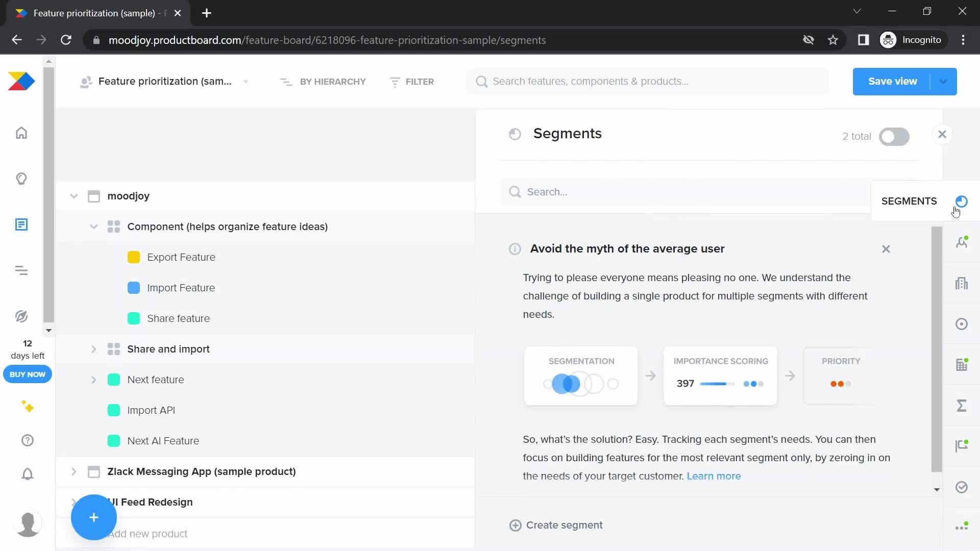Open the Productboard logo home
Screen dimensions: 980x551
(21, 81)
